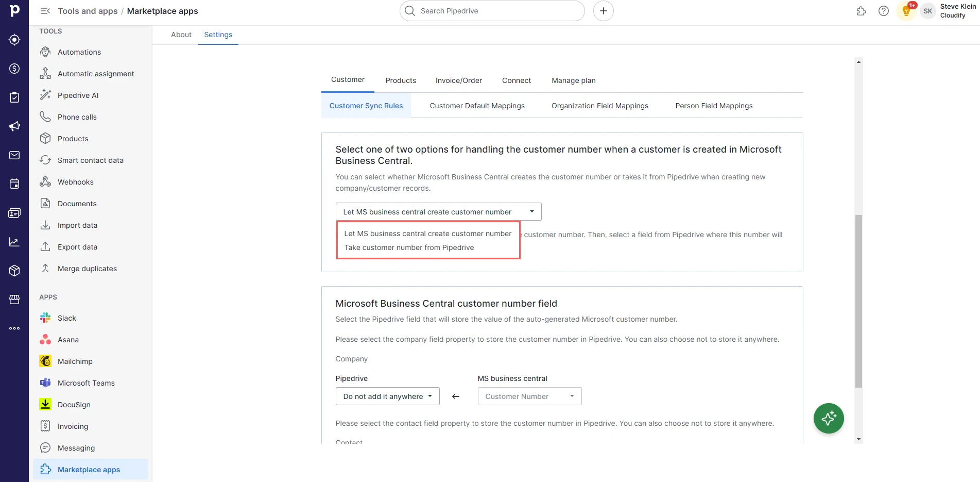Open Leads from the target icon
Image resolution: width=980 pixels, height=482 pixels.
14,40
